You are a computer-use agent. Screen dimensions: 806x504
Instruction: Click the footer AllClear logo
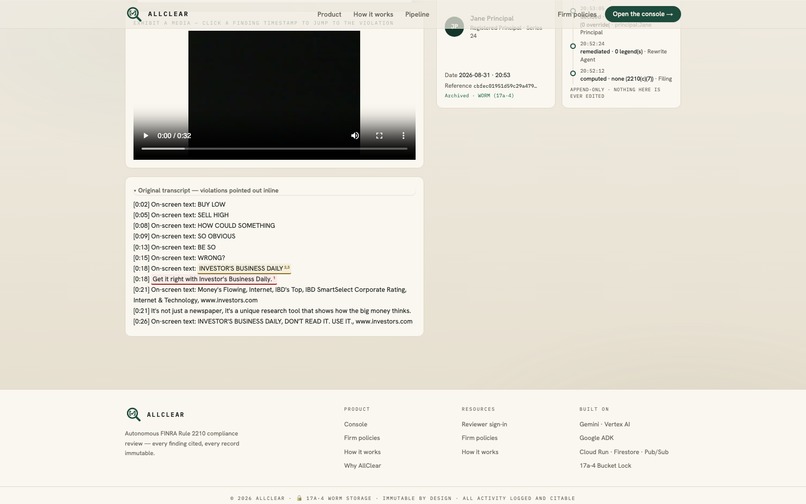pos(155,414)
